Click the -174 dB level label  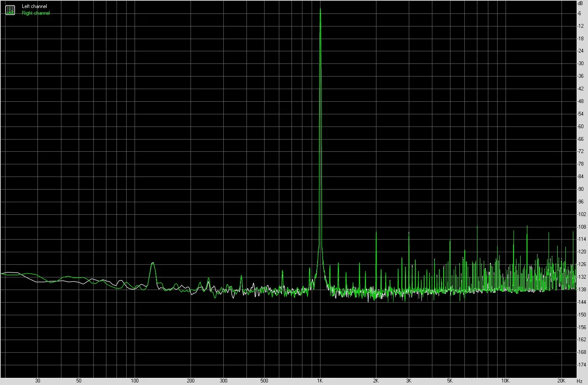pyautogui.click(x=582, y=365)
